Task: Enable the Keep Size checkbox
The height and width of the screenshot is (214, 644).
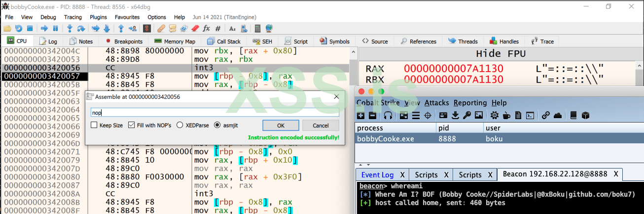Action: [94, 125]
